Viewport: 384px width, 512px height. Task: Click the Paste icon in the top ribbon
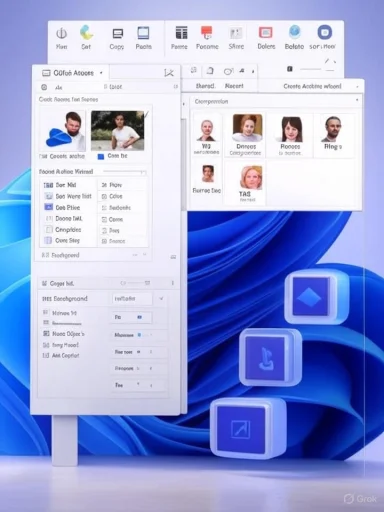[x=143, y=33]
